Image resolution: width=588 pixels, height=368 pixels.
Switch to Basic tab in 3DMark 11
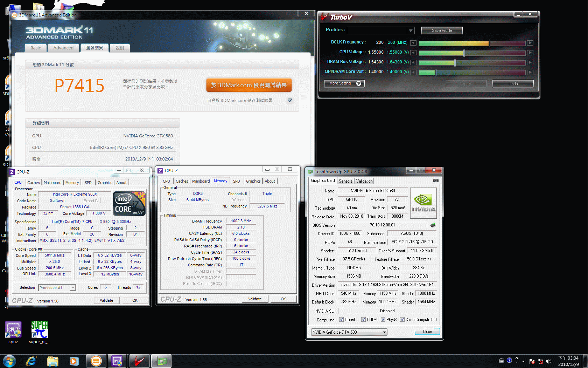click(x=35, y=48)
